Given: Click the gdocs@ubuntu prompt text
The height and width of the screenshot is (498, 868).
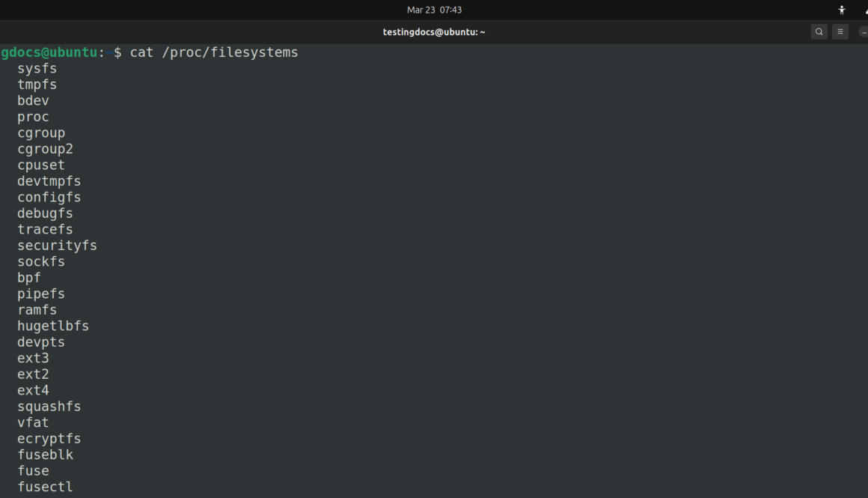Looking at the screenshot, I should point(49,52).
